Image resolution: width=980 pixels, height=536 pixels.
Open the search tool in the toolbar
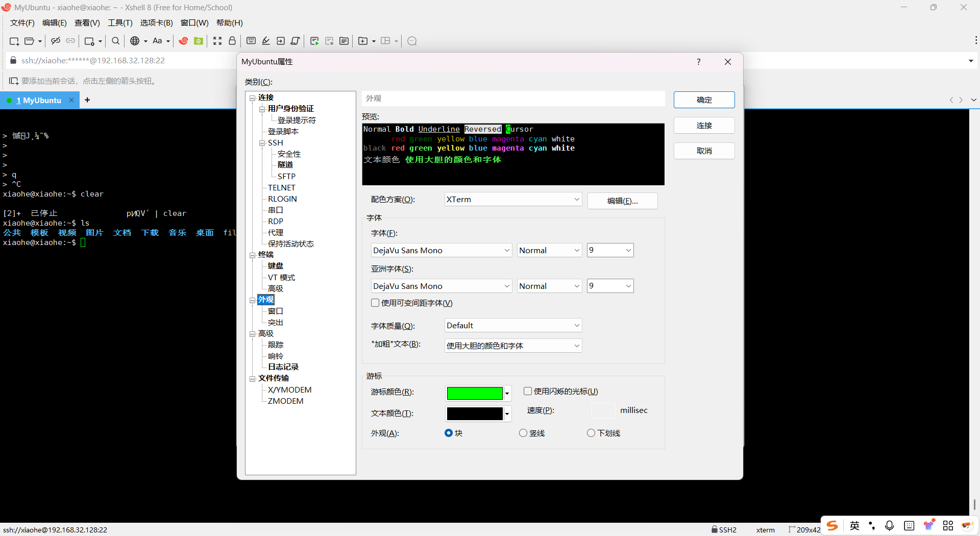[x=115, y=41]
